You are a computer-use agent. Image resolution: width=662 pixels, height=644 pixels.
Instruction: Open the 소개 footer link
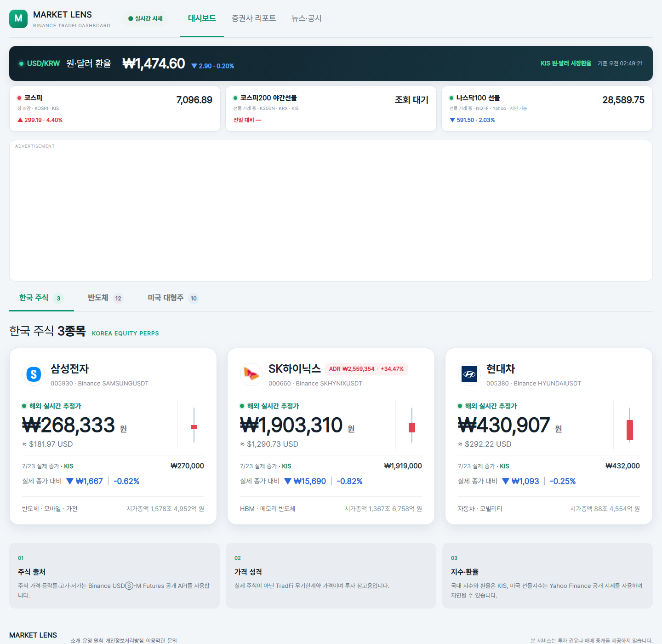75,640
